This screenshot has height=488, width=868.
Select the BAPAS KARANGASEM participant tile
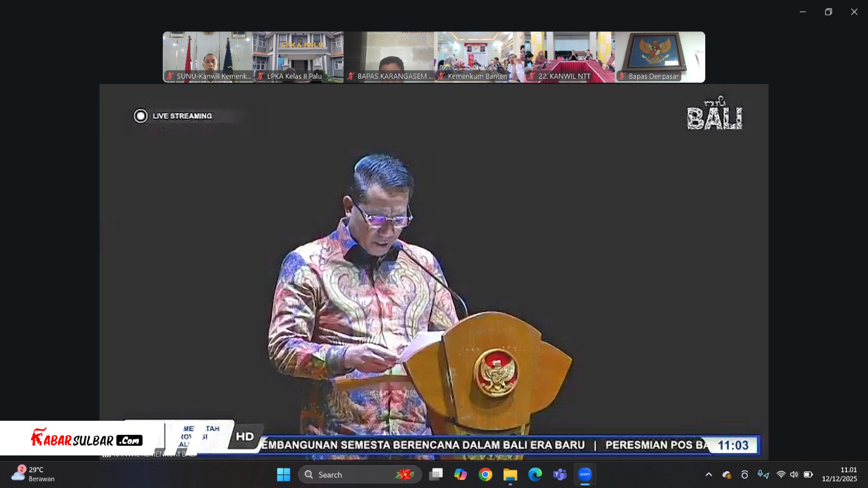[389, 57]
